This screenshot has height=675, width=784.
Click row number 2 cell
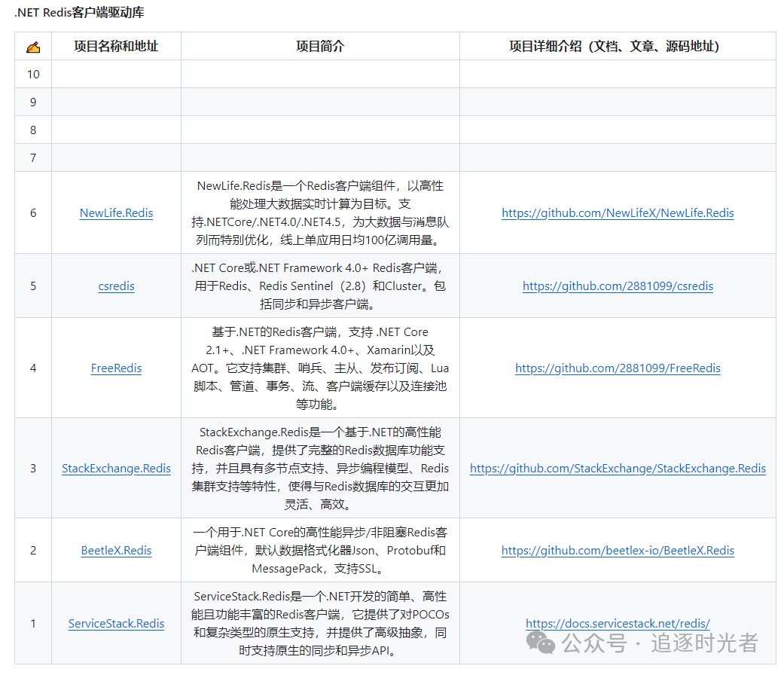pos(33,551)
